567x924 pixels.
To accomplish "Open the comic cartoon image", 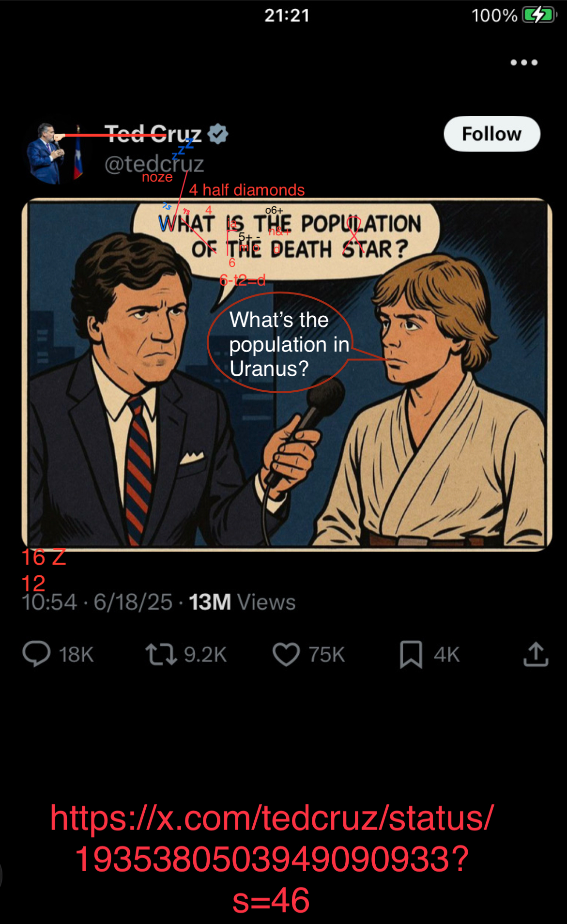I will click(x=287, y=374).
